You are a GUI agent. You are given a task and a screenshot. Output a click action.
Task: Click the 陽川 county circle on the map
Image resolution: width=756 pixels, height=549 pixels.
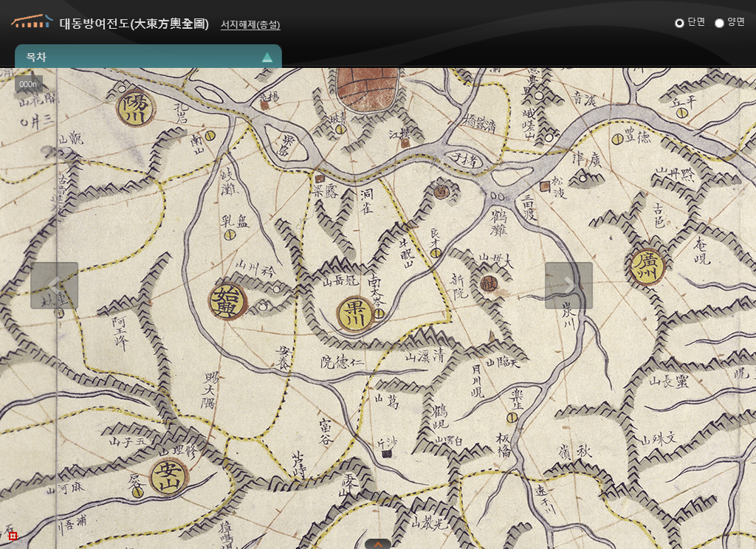[136, 108]
